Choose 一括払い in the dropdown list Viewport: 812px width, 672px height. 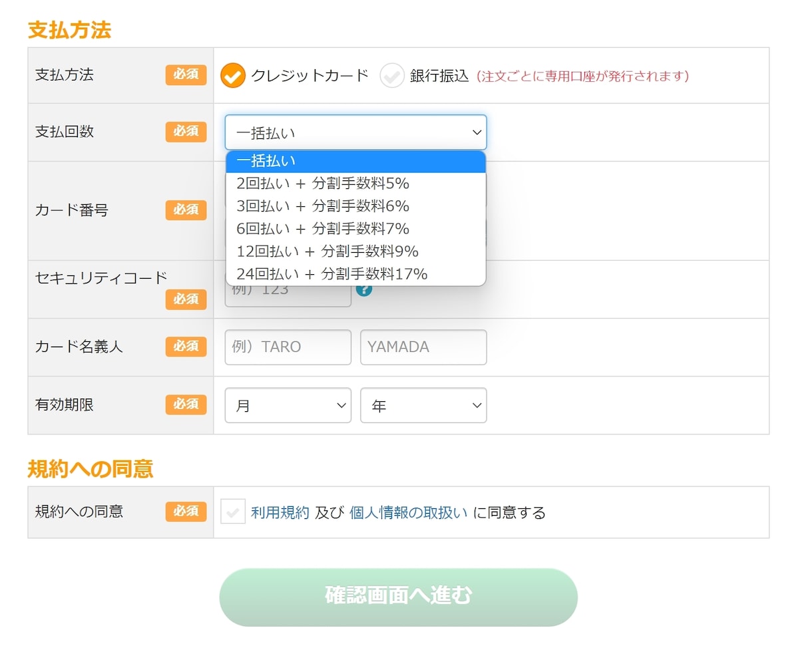pos(356,161)
